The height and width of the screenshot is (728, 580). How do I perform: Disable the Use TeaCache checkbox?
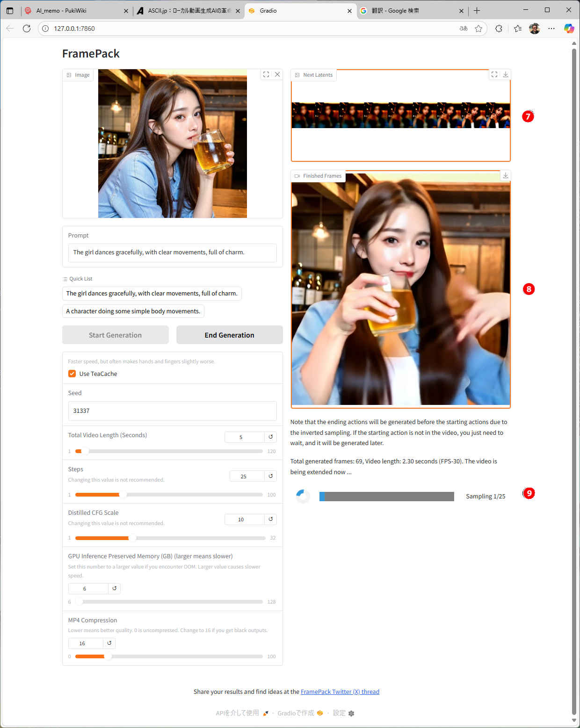[72, 374]
